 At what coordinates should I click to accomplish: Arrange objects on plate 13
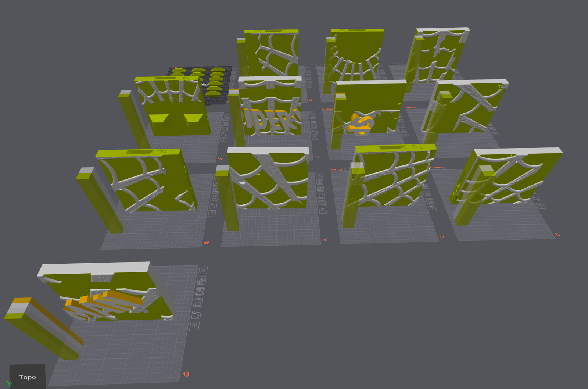click(x=200, y=291)
